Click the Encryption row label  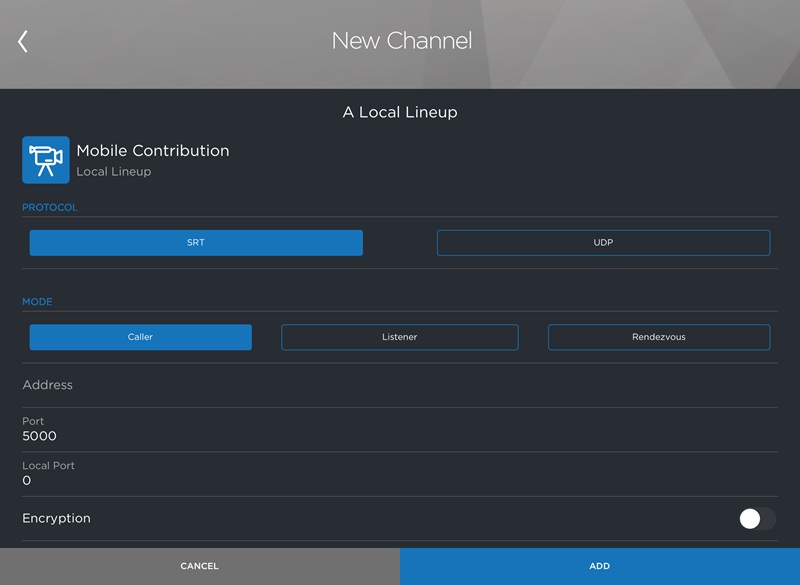(x=56, y=518)
